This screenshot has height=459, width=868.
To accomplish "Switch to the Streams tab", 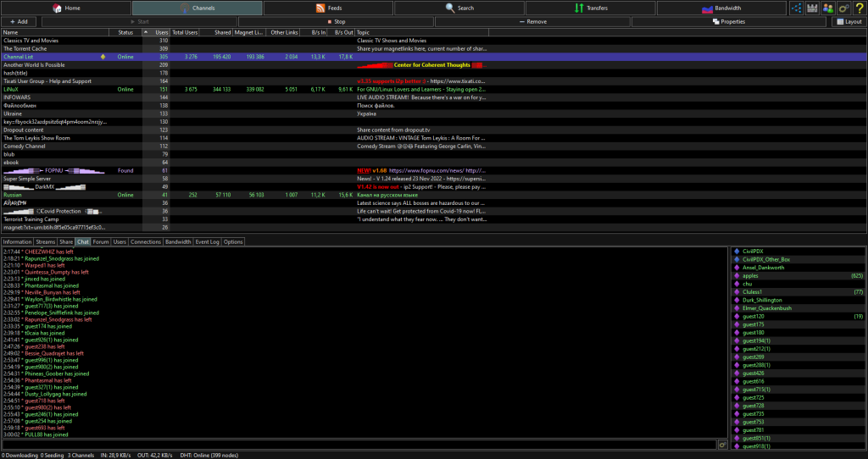I will tap(46, 241).
